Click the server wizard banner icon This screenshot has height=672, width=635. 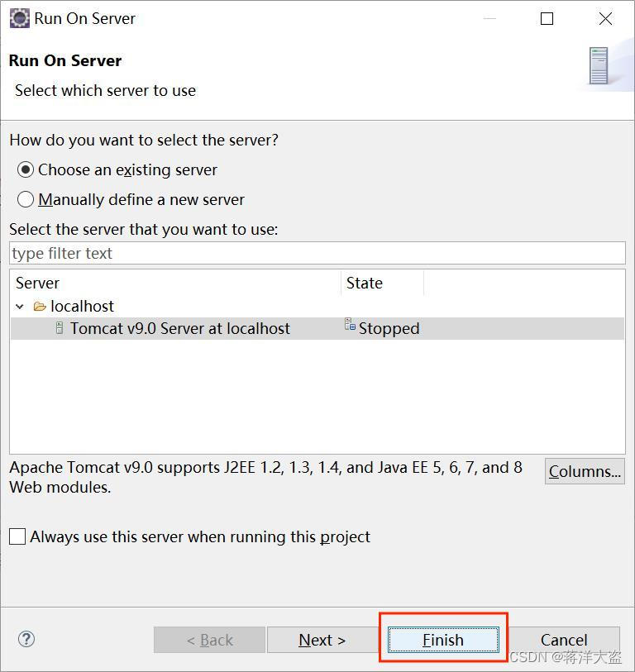click(x=599, y=66)
